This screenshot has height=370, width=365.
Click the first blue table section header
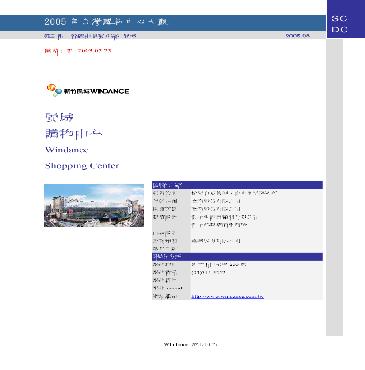tap(237, 185)
